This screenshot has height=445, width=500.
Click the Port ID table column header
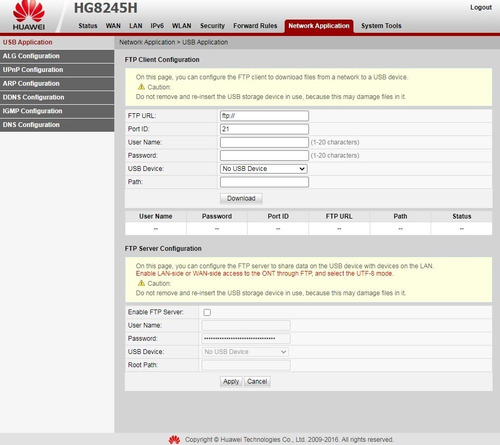278,216
